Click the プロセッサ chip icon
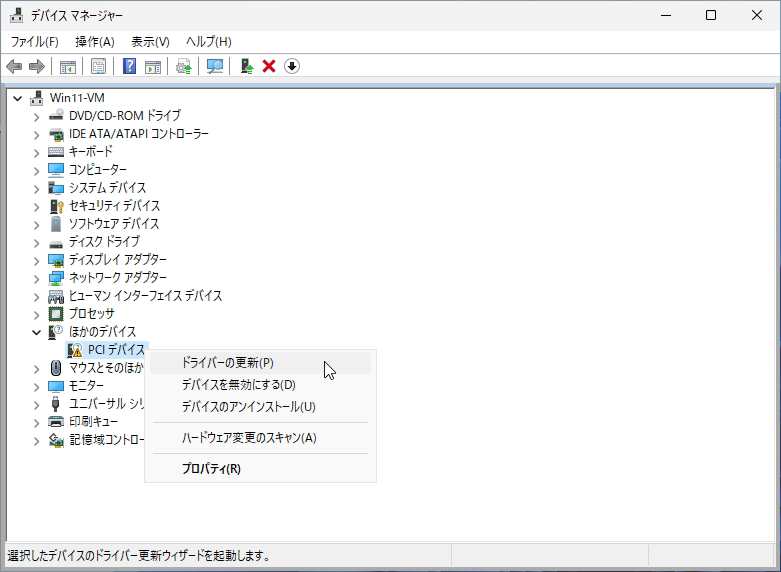Screen dimensions: 781x572 56,314
